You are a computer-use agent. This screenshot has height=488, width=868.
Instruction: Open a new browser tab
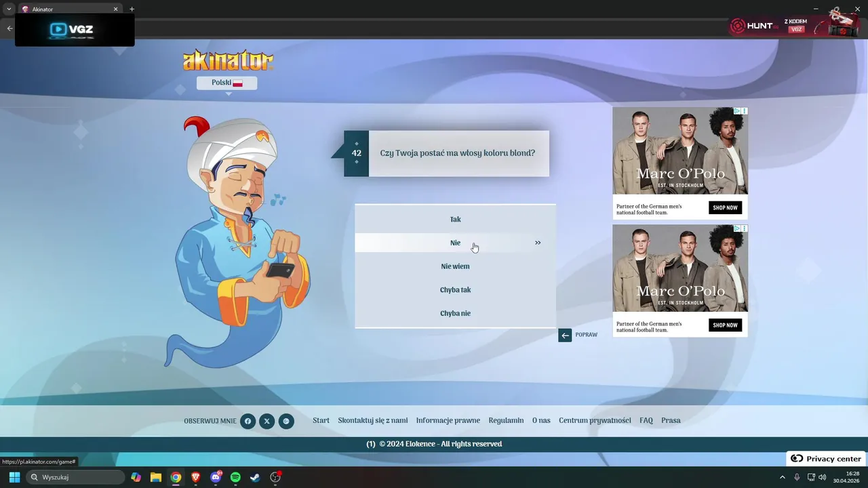132,9
